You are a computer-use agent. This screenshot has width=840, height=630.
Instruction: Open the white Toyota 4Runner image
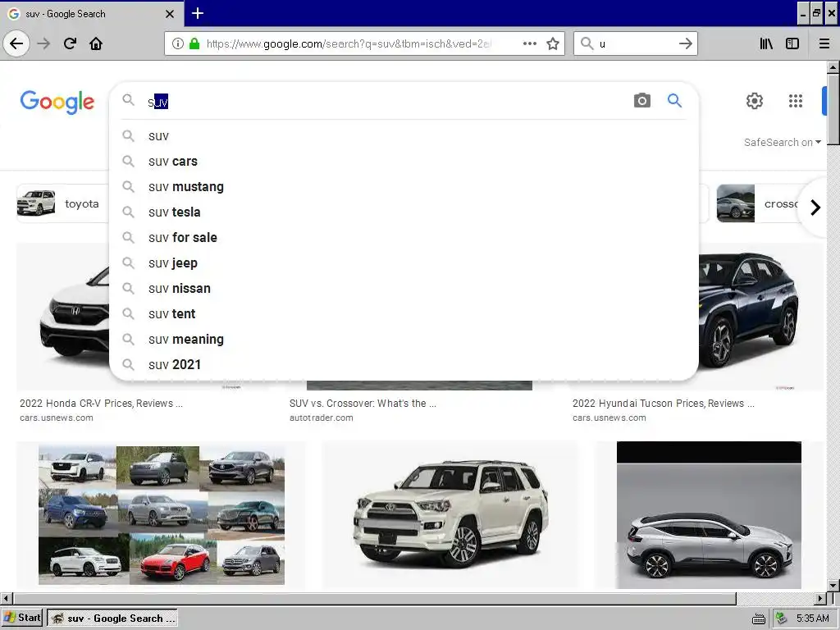point(450,515)
